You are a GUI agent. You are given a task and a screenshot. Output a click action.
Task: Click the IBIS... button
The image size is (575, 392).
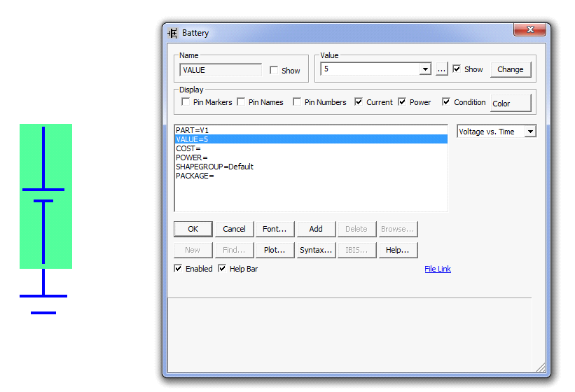pos(356,250)
